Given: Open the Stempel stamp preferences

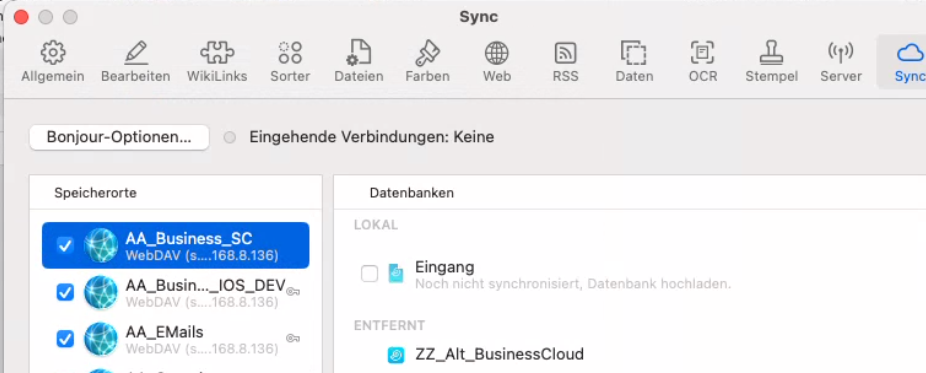Looking at the screenshot, I should (x=771, y=61).
